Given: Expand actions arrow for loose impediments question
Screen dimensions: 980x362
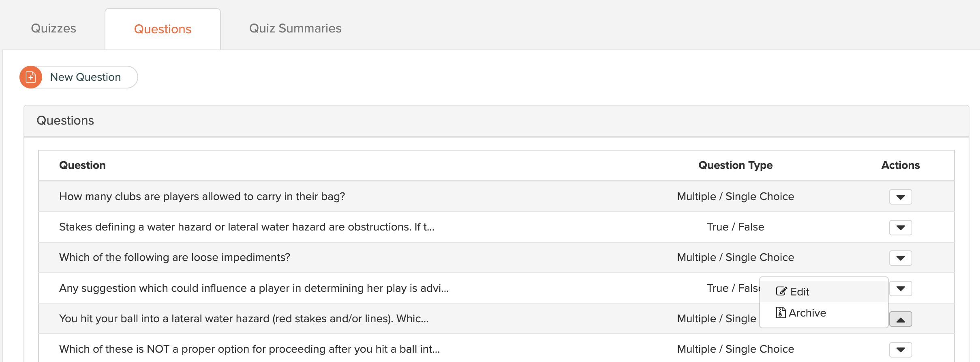Looking at the screenshot, I should click(901, 258).
